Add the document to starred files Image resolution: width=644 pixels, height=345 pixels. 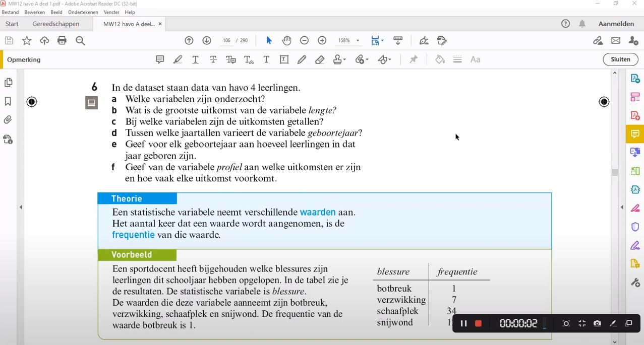[27, 41]
